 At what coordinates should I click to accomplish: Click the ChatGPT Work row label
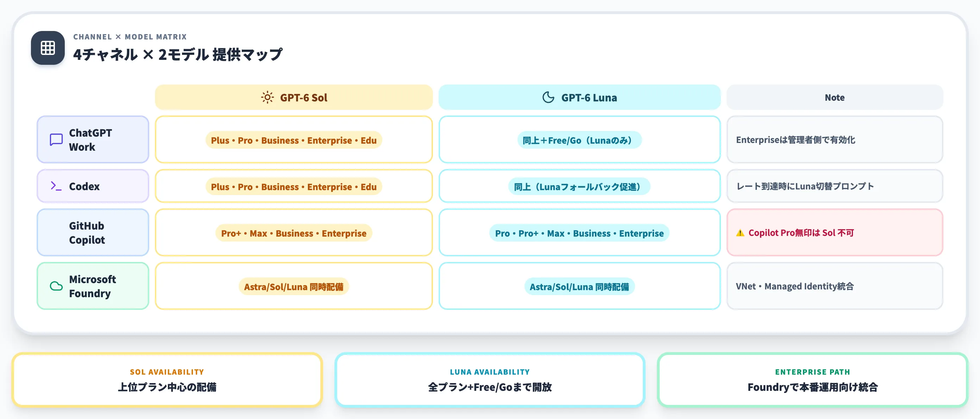(x=93, y=140)
